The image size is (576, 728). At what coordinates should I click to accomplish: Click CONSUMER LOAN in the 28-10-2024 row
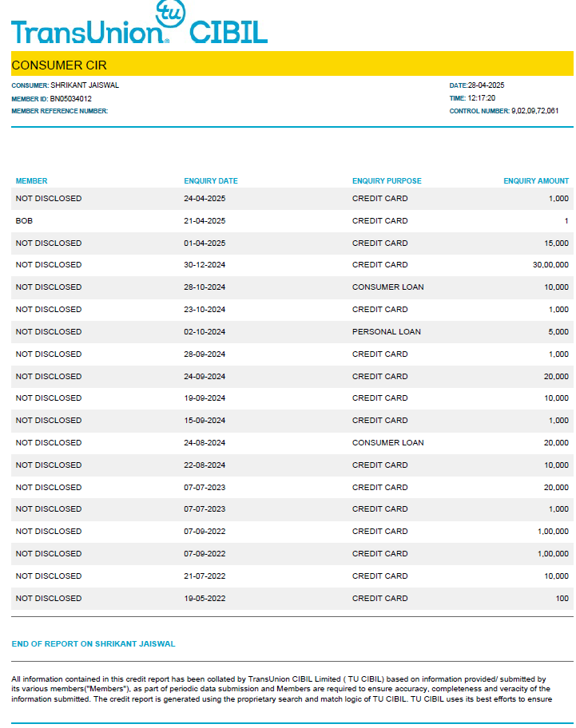(388, 287)
